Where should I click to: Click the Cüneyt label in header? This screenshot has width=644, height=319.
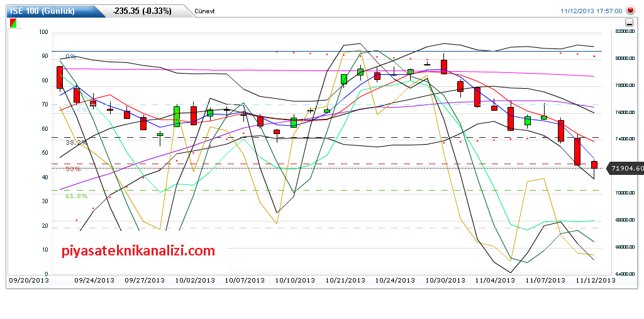pos(205,11)
